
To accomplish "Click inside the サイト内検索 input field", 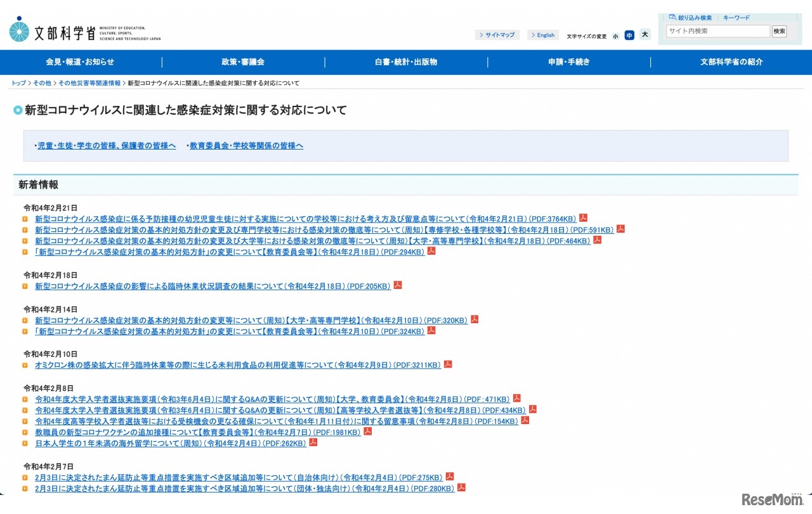I will [x=717, y=30].
